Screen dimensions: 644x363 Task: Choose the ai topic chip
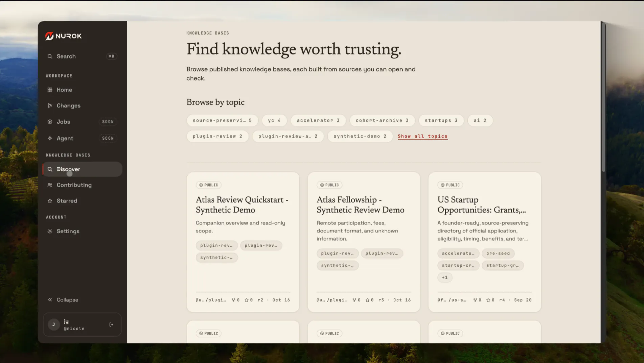480,121
